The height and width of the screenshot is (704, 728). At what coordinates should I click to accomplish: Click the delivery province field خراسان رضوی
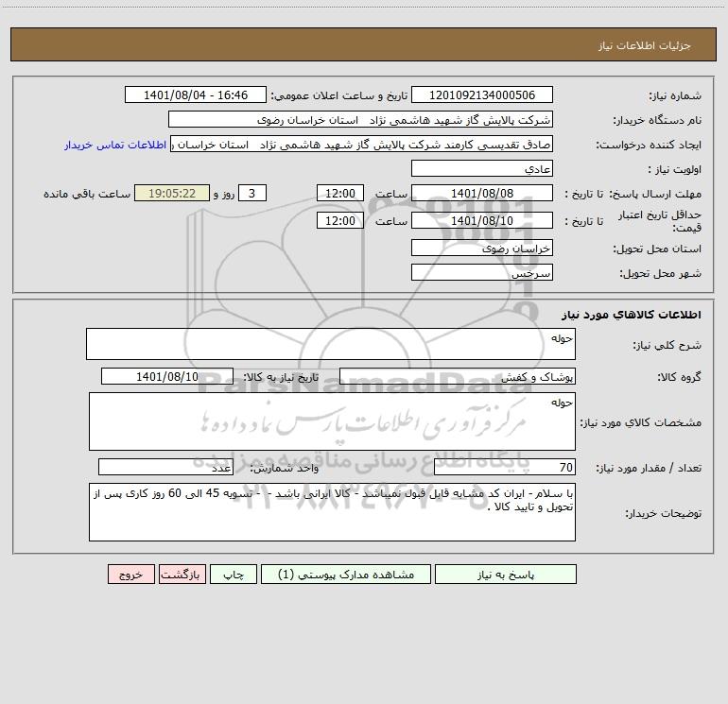point(482,248)
